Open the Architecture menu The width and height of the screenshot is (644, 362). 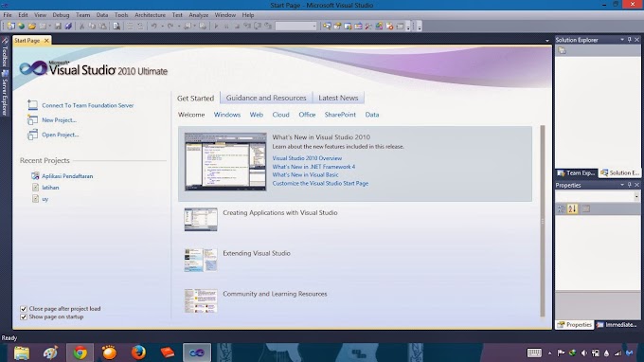point(150,15)
